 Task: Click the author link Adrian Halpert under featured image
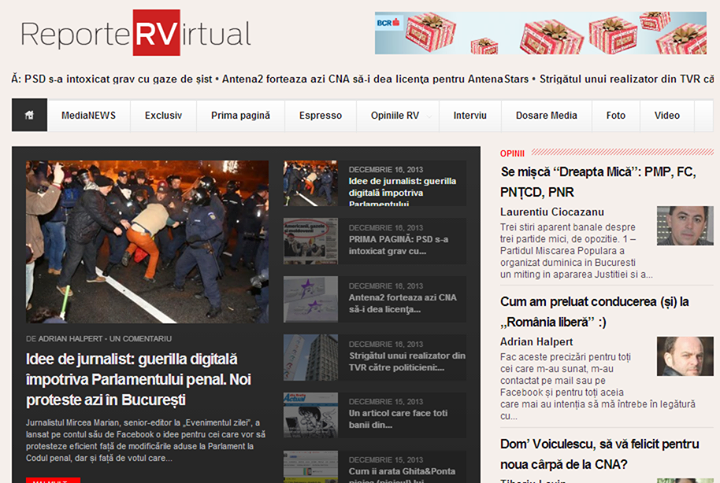(x=70, y=339)
